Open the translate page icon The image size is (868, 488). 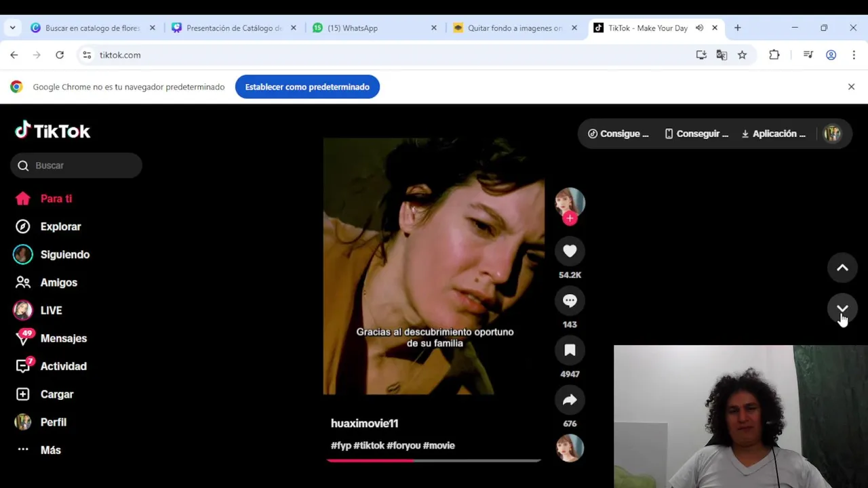point(722,55)
